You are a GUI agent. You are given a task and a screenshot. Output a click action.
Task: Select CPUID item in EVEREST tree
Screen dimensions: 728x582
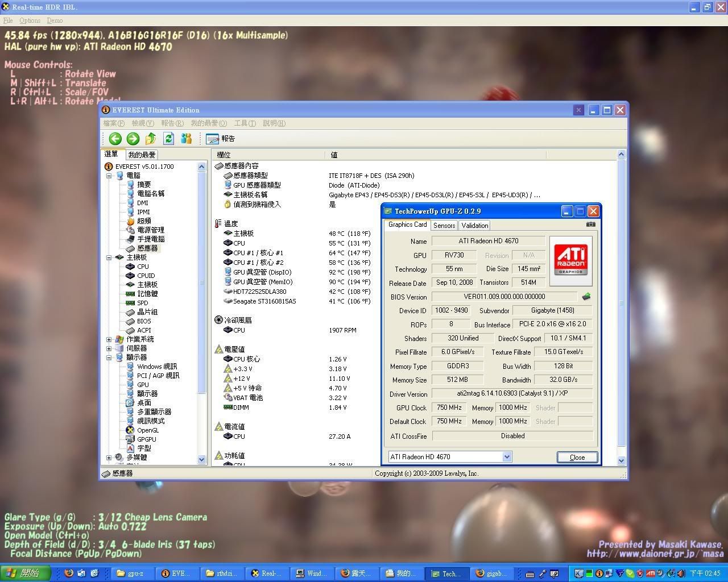(146, 276)
